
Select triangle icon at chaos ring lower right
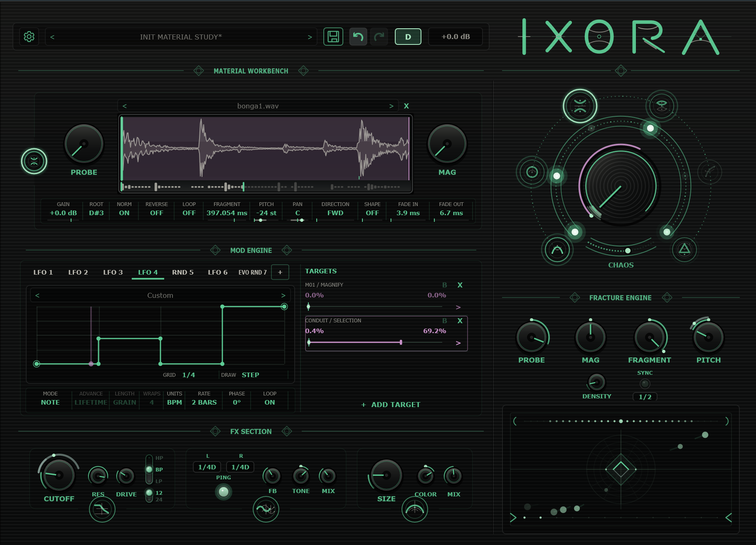pos(685,250)
